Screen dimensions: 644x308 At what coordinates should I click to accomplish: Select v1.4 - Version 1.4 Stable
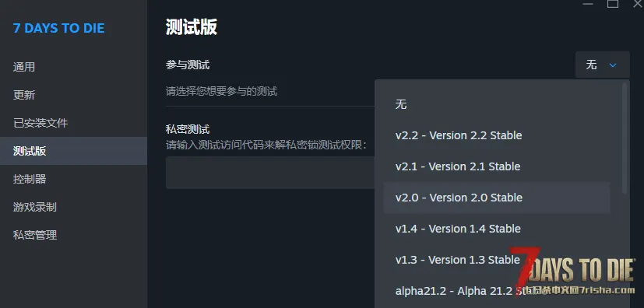[497, 229]
